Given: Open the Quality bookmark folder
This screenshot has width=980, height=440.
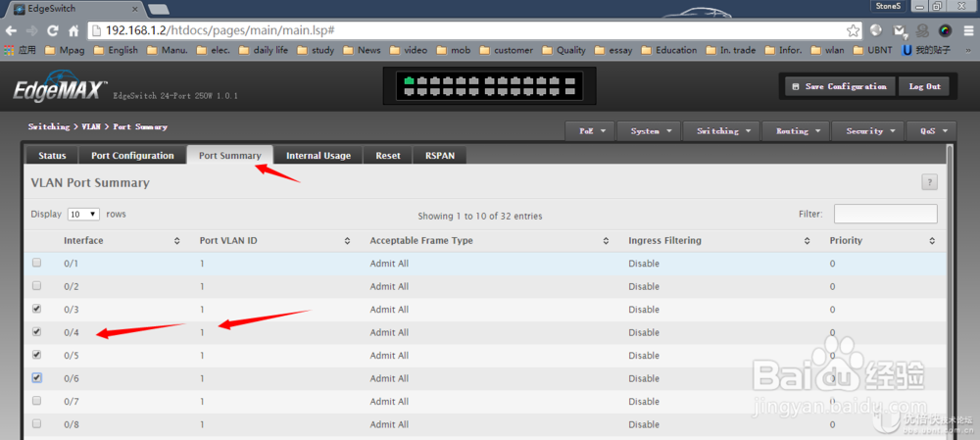Looking at the screenshot, I should 563,50.
